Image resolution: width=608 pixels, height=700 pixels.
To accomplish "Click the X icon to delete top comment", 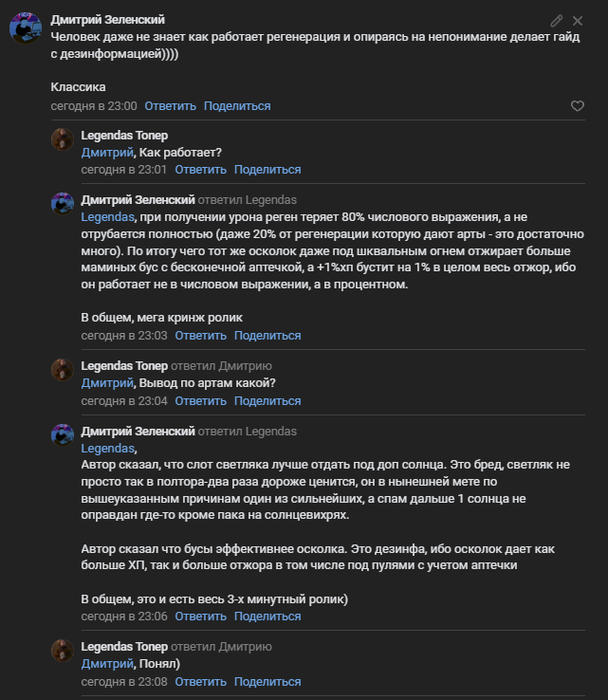I will 578,20.
